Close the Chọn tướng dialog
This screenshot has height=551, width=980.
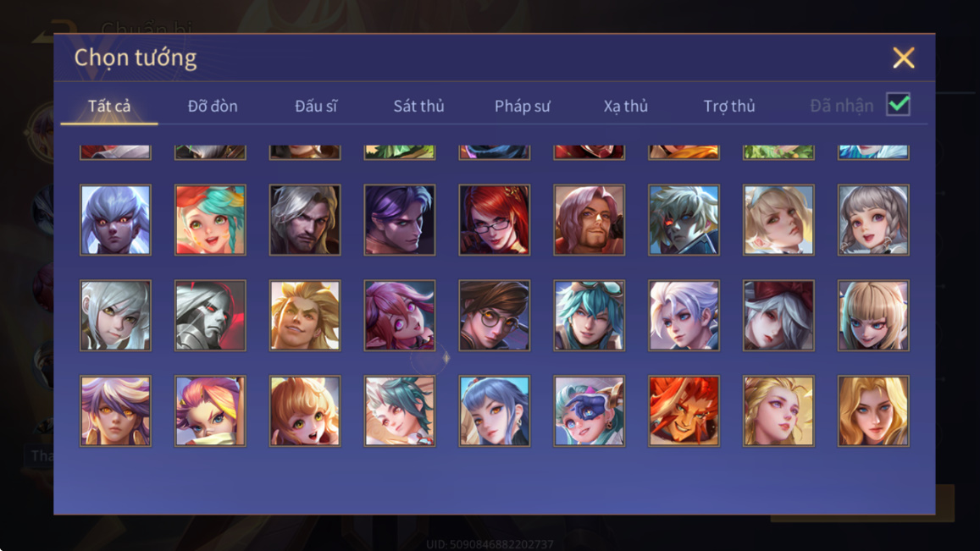[903, 58]
